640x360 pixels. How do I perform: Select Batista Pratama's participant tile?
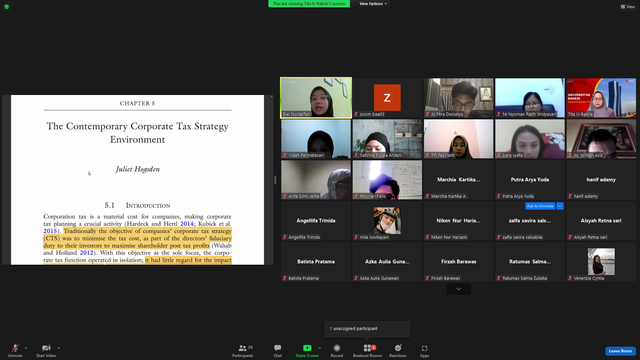click(x=316, y=262)
